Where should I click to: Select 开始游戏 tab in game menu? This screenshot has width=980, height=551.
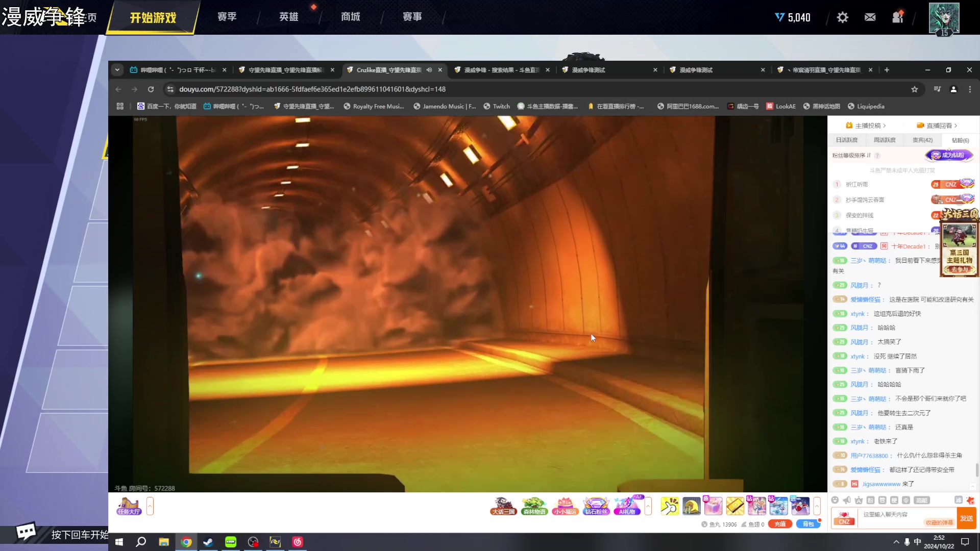(153, 18)
